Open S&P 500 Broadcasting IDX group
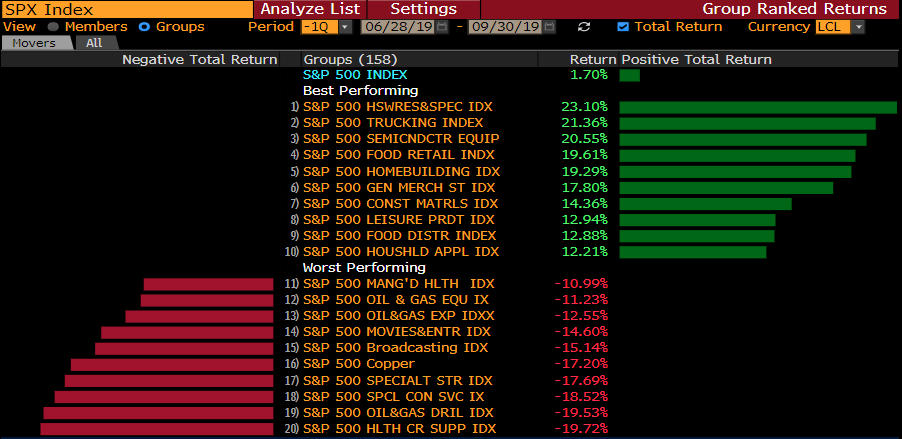902x439 pixels. click(395, 348)
